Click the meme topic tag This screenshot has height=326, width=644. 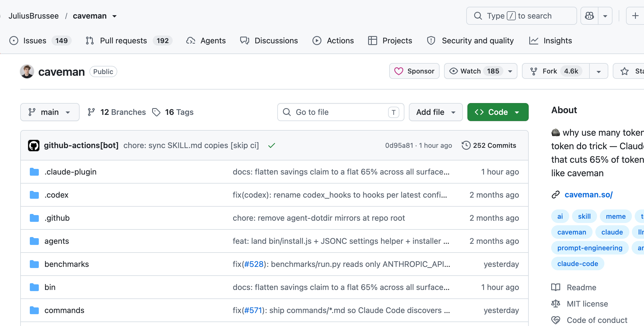[x=616, y=216]
